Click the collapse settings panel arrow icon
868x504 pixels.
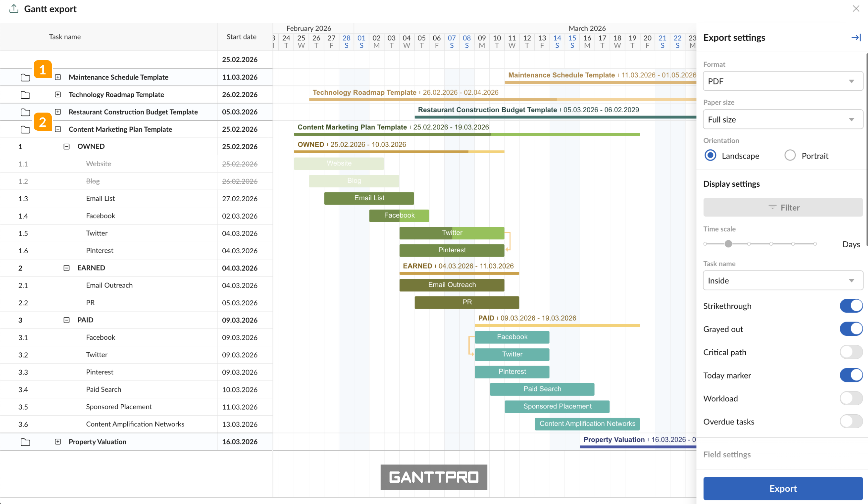pyautogui.click(x=856, y=37)
